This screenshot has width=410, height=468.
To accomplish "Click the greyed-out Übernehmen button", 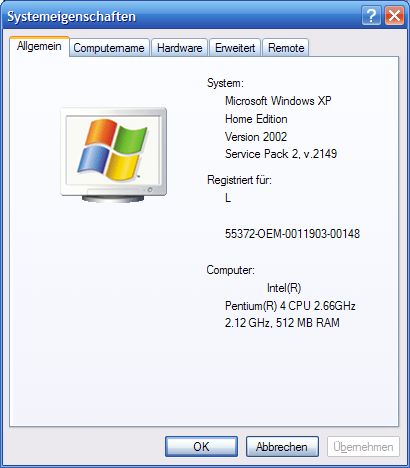I will click(x=363, y=447).
